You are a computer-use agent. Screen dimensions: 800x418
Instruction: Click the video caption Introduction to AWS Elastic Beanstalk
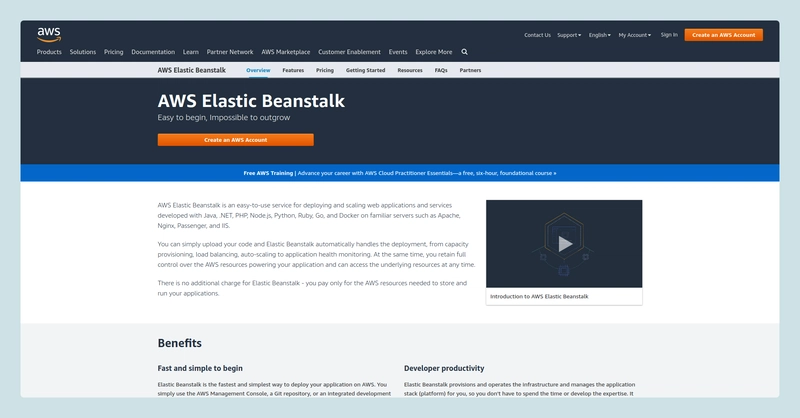[x=539, y=297]
